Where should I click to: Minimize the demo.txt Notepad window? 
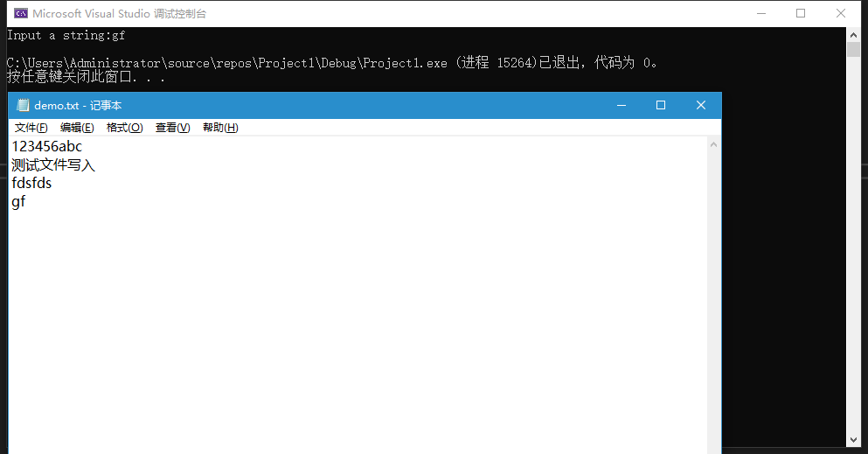(x=621, y=105)
